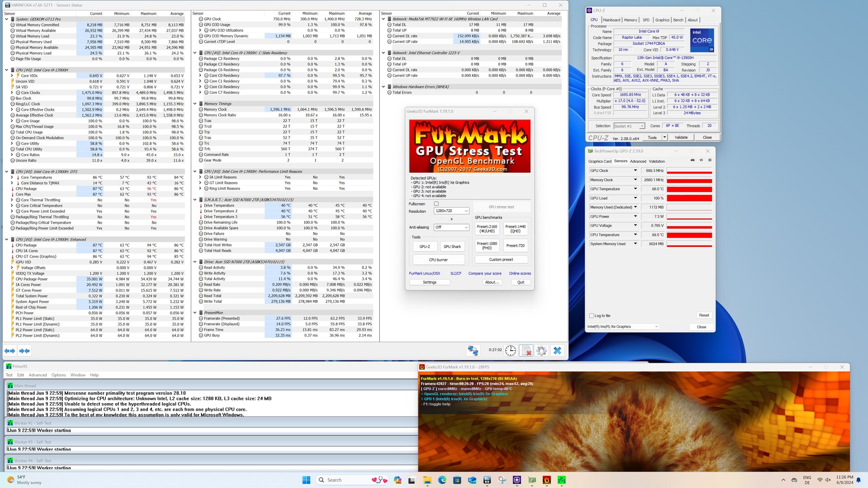Click GPU-Z refresh icon
Screen dimensions: 868x488
click(x=701, y=160)
